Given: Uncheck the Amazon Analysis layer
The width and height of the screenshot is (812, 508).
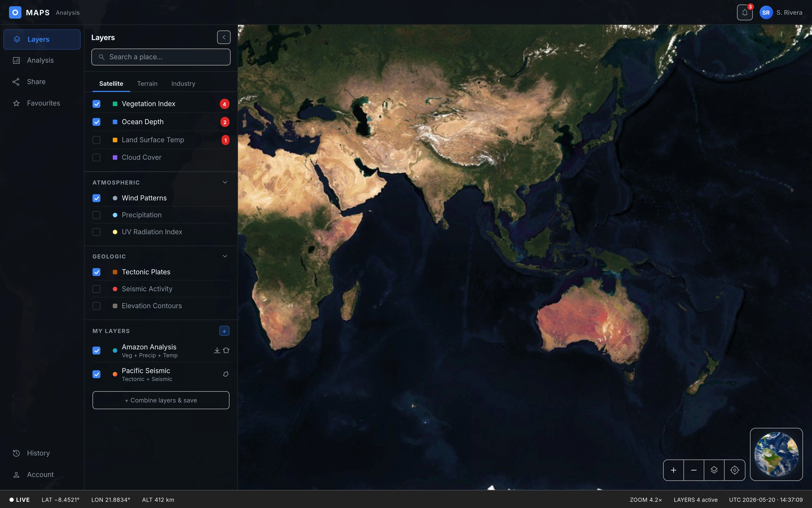Looking at the screenshot, I should 96,350.
